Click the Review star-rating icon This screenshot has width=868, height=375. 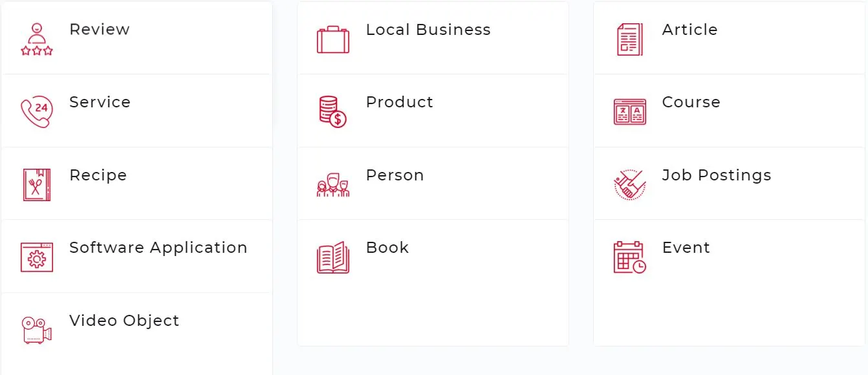[x=36, y=36]
